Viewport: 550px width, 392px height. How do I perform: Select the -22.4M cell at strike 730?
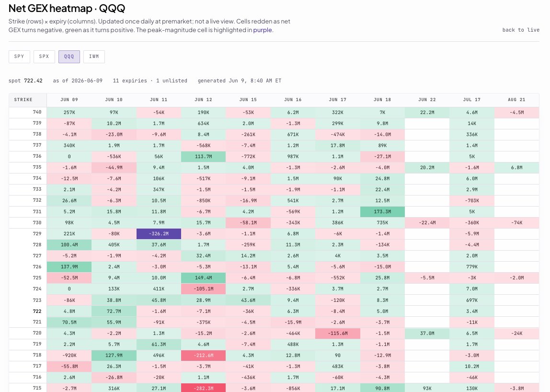coord(427,222)
